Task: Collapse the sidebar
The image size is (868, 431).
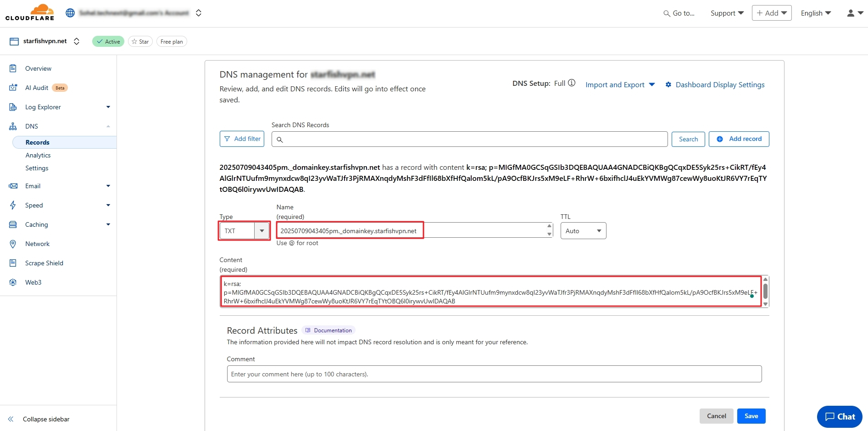Action: pos(39,419)
